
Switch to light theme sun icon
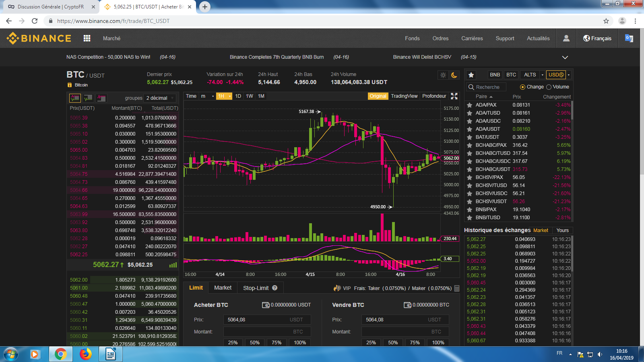pyautogui.click(x=443, y=75)
